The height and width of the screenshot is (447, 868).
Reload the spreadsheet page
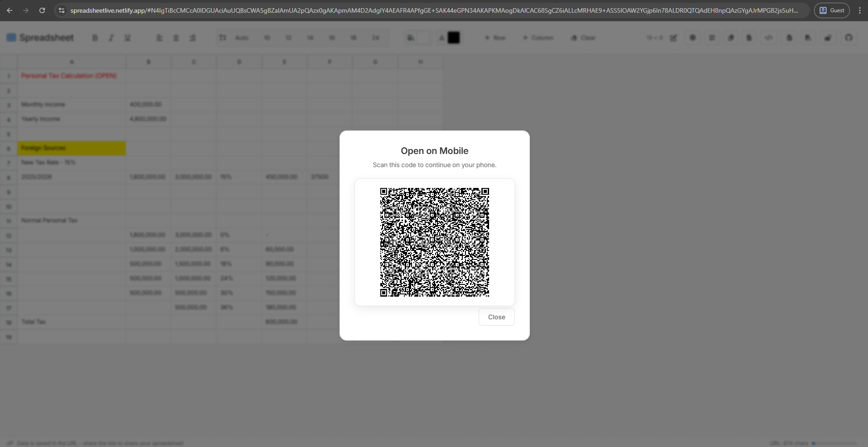[x=42, y=10]
